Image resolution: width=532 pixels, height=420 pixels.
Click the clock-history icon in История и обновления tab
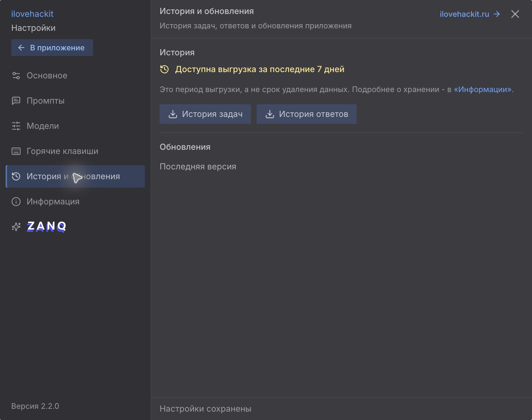point(16,176)
